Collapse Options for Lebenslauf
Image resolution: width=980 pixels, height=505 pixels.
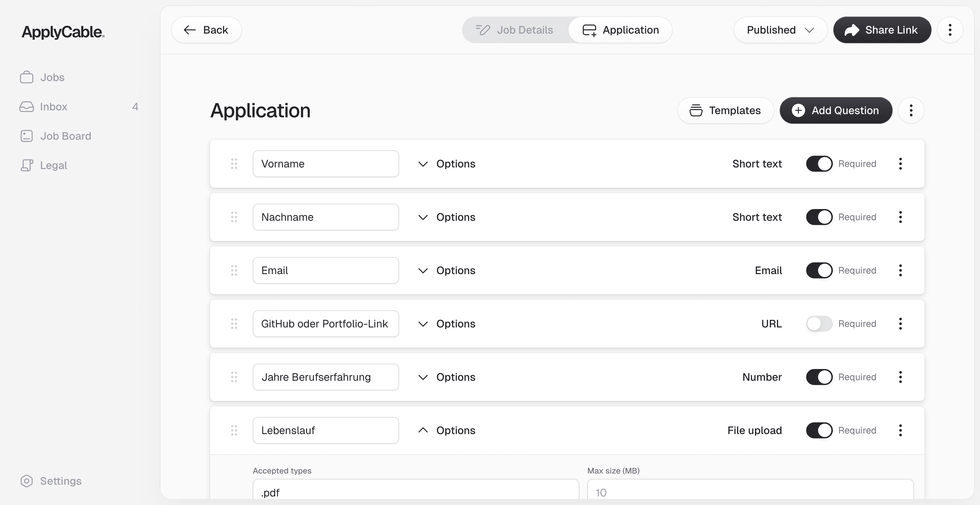pos(447,430)
